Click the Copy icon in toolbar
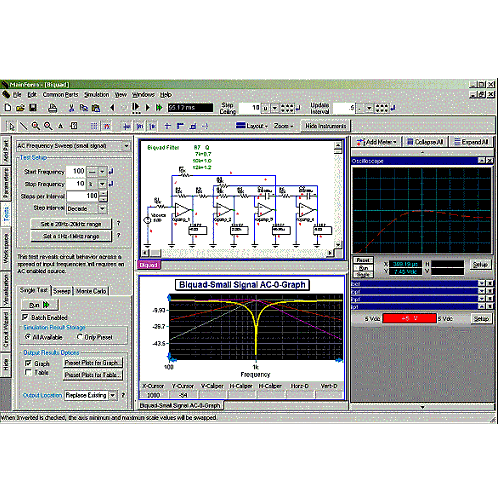The width and height of the screenshot is (500, 500). 83,108
